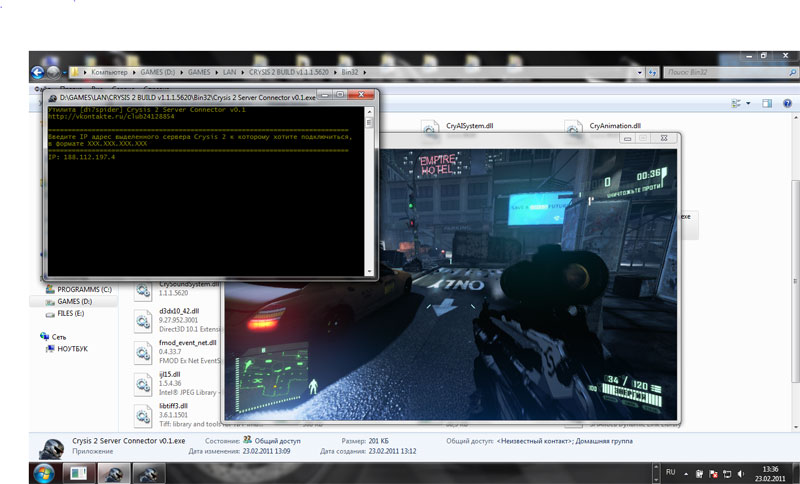Viewport: 800px width, 484px height.
Task: Click Размер: 201 КБ in details pane
Action: pos(365,441)
